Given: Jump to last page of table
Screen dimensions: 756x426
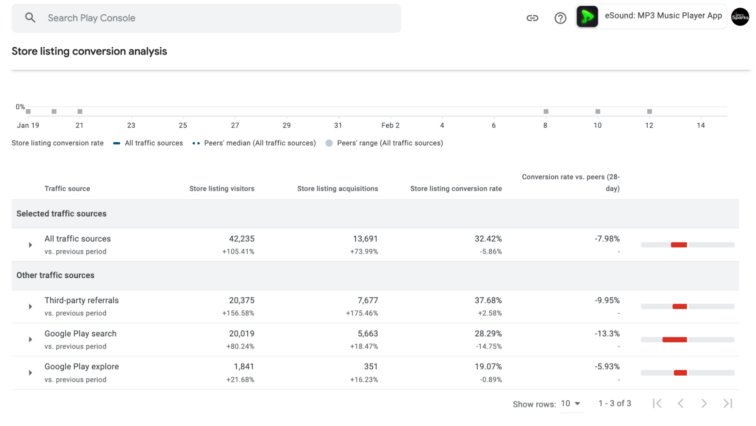Looking at the screenshot, I should 728,403.
